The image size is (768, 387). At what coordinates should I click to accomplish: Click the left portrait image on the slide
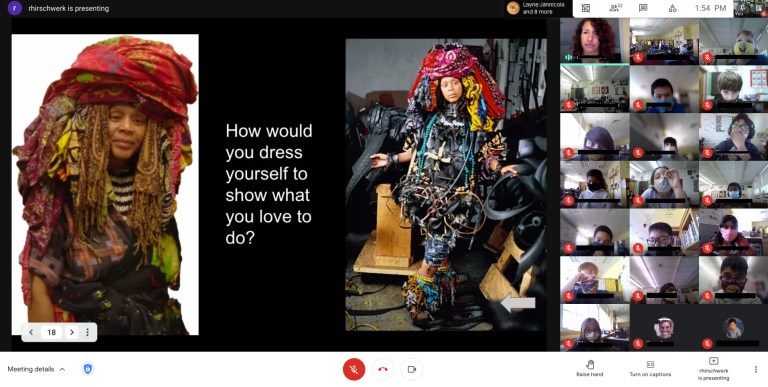tap(105, 185)
